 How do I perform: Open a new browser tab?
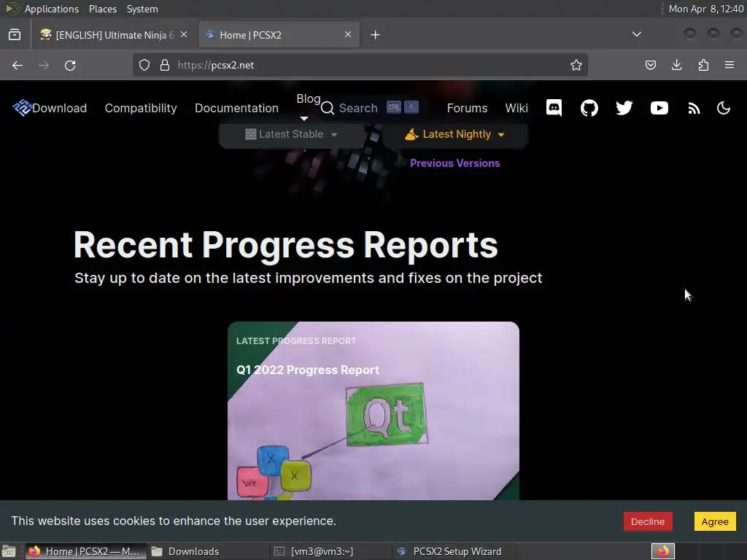click(x=376, y=34)
